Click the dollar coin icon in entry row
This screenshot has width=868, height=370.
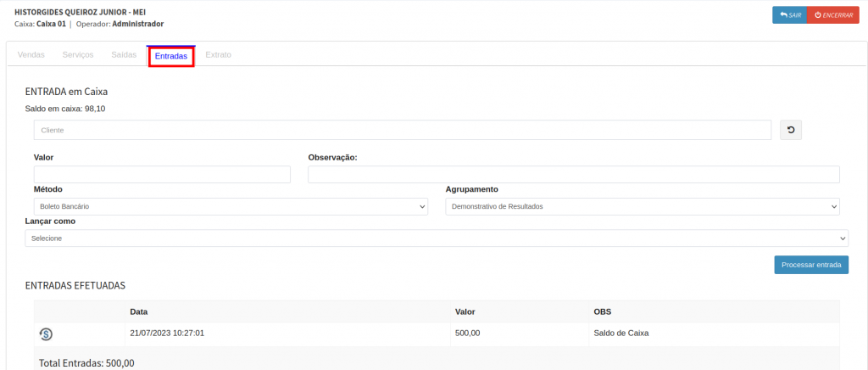click(46, 334)
